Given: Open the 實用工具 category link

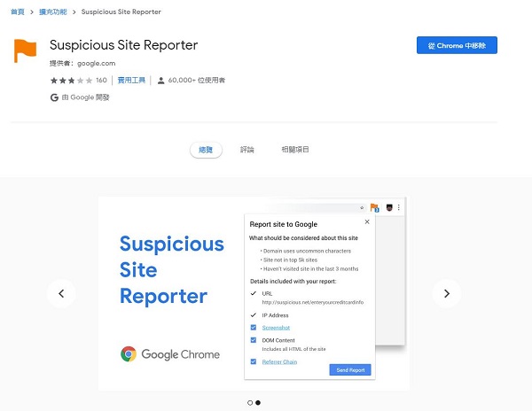Looking at the screenshot, I should pos(131,81).
